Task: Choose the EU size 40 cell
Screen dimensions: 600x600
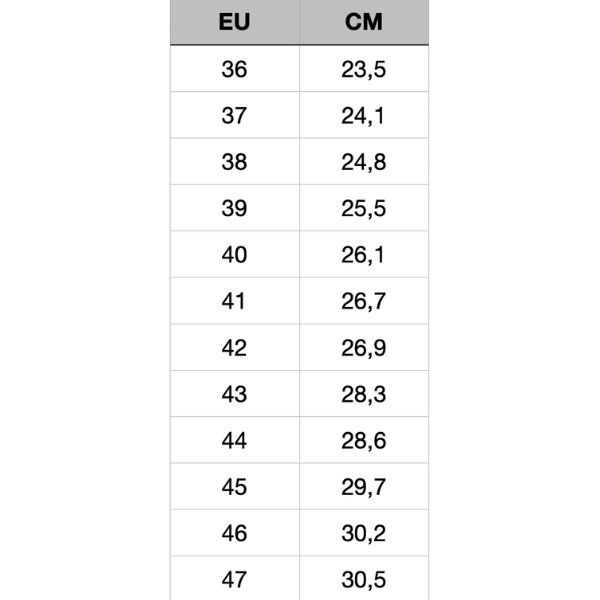Action: point(234,255)
